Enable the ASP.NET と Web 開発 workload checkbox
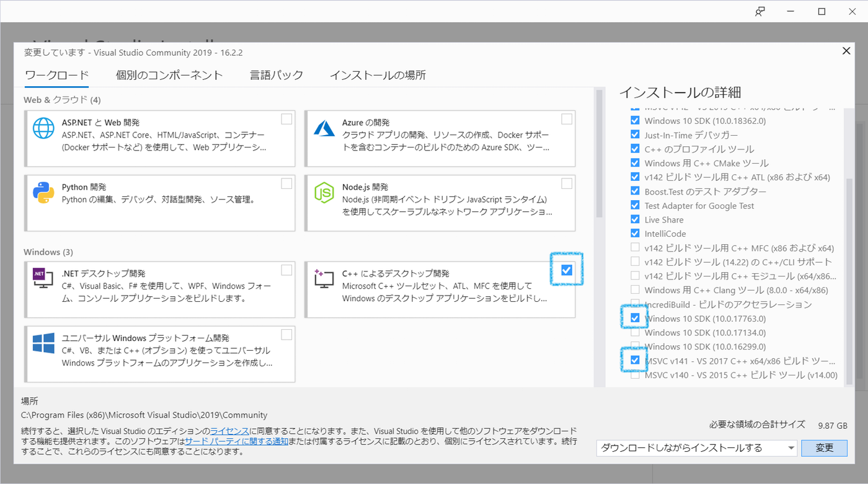The width and height of the screenshot is (868, 484). pyautogui.click(x=286, y=119)
